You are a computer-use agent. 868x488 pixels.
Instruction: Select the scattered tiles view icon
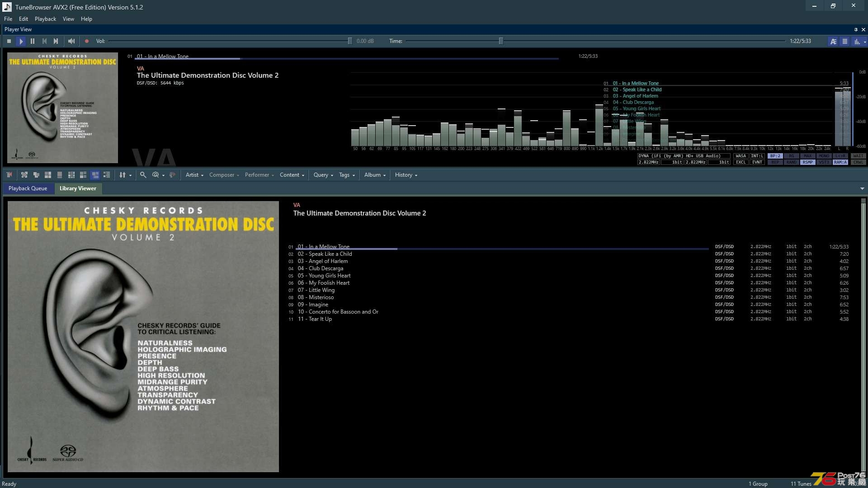click(x=24, y=175)
